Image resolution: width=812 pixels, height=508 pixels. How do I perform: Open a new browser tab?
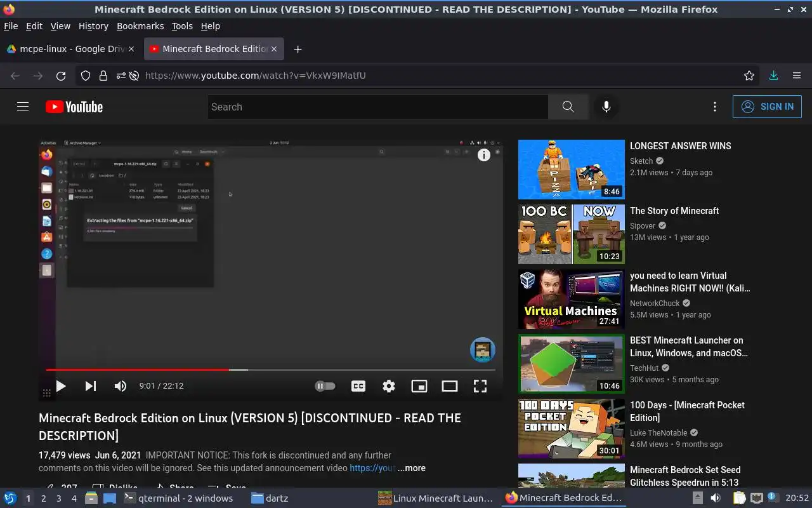(x=298, y=49)
